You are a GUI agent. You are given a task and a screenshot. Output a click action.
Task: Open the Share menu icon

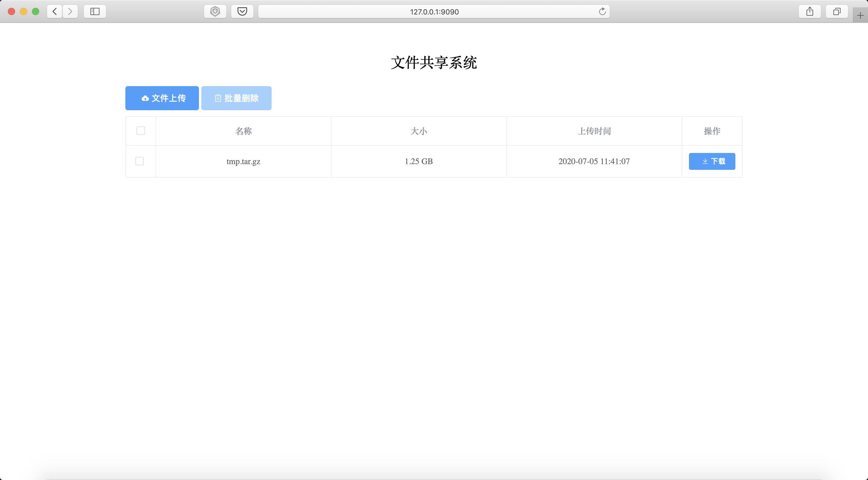pos(810,11)
